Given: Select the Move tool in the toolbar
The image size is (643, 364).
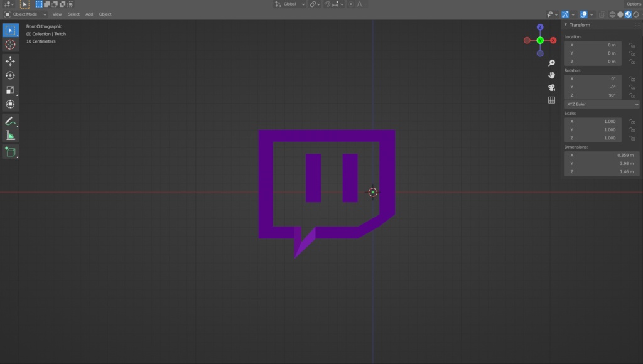Looking at the screenshot, I should click(10, 61).
